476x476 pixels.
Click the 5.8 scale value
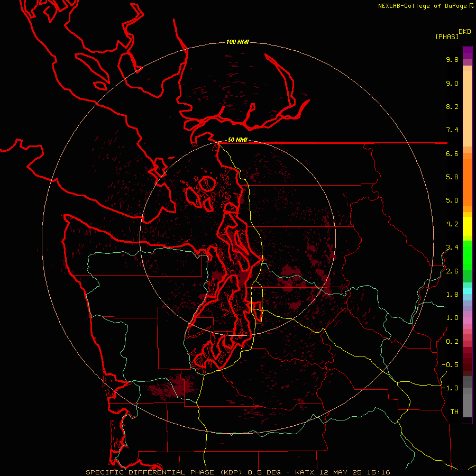[x=452, y=177]
